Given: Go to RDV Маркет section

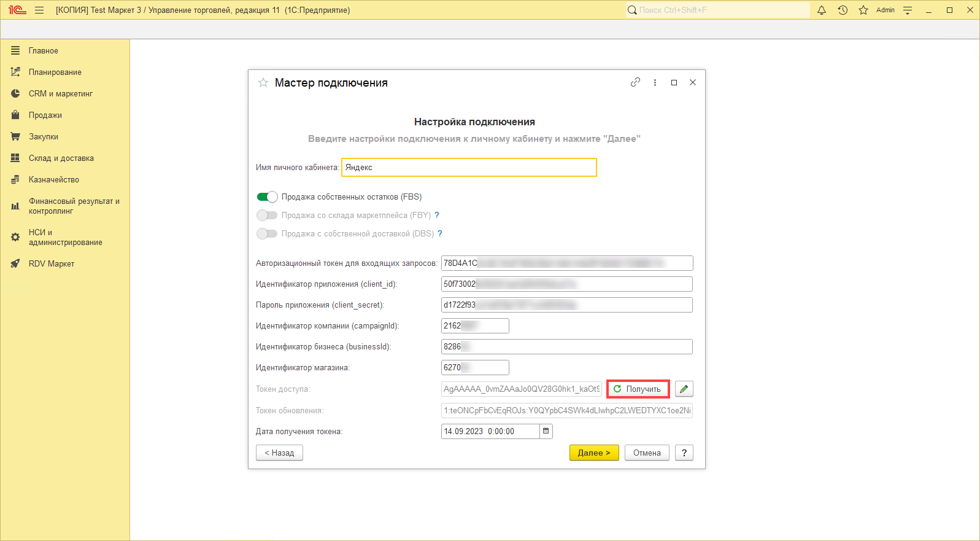Looking at the screenshot, I should [x=51, y=264].
